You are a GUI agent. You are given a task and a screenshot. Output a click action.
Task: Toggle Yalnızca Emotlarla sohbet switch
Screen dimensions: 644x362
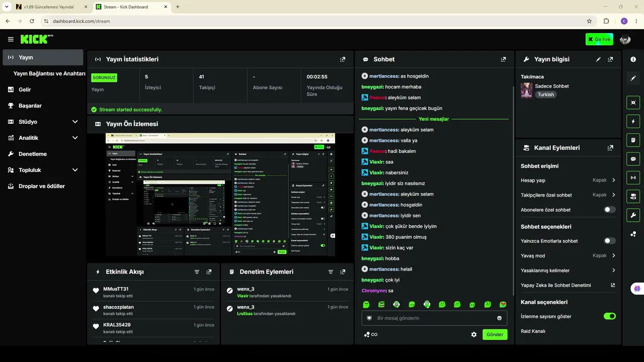click(609, 241)
